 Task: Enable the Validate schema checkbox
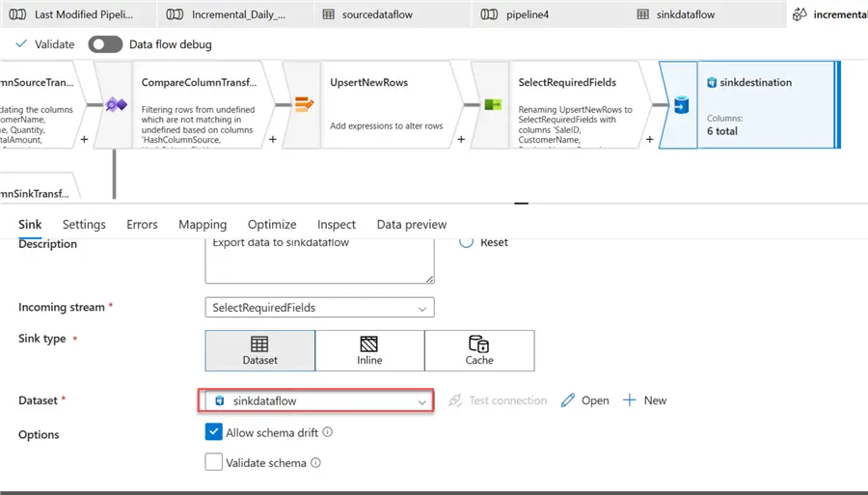pos(214,463)
